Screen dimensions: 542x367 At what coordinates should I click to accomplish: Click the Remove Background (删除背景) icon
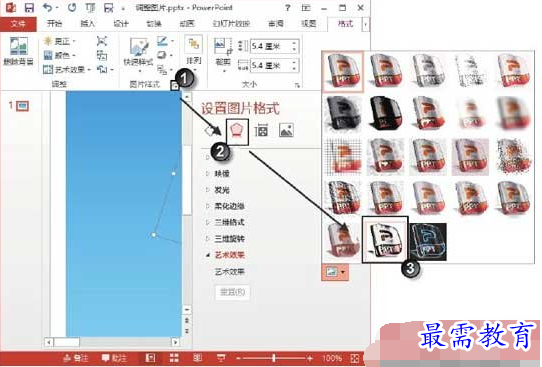click(18, 51)
